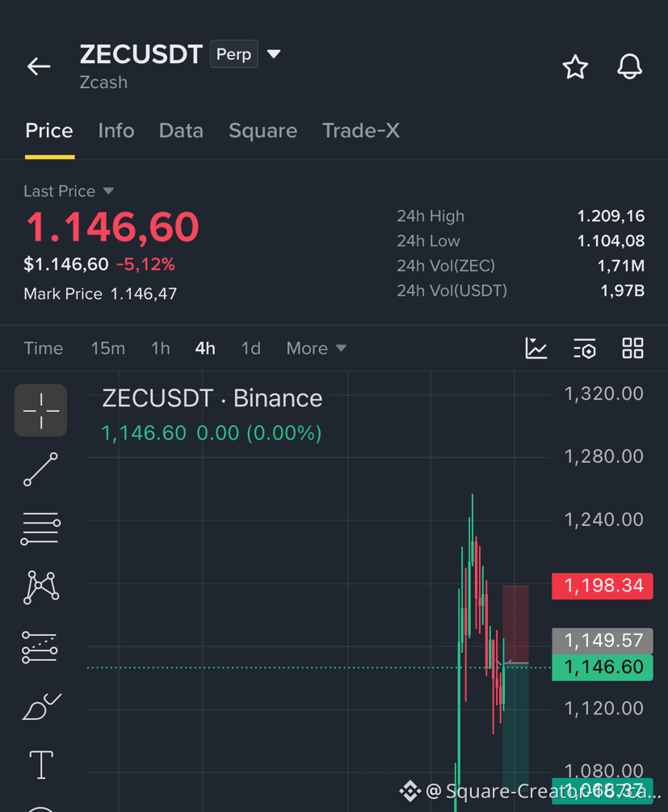Viewport: 668px width, 812px height.
Task: Open the chart indicators icon
Action: click(536, 348)
